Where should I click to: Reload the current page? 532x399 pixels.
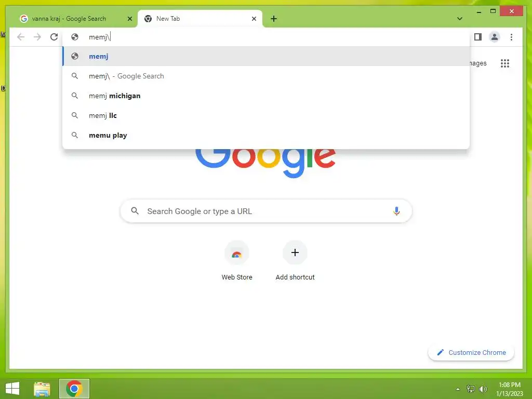54,37
